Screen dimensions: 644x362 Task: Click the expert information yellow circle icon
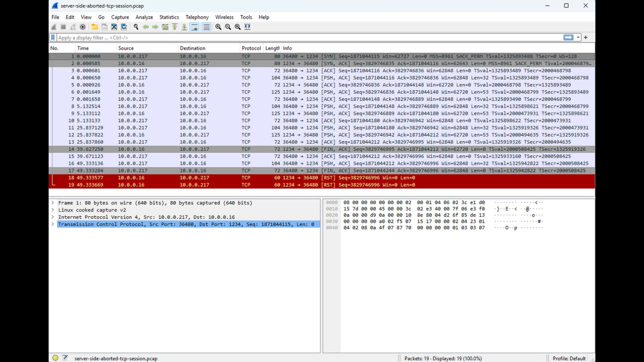[x=55, y=358]
